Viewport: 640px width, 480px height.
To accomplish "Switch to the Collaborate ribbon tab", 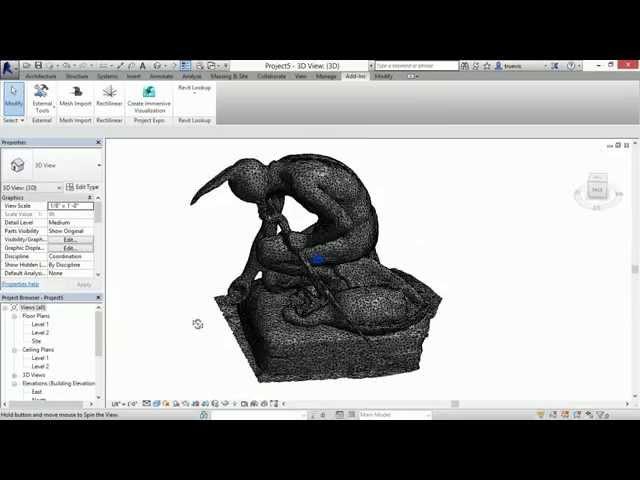I will (x=271, y=76).
